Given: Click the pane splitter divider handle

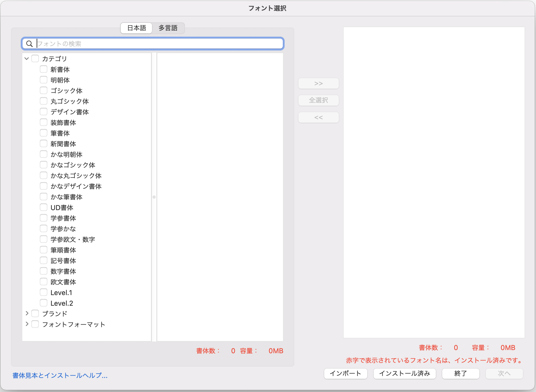Looking at the screenshot, I should tap(154, 197).
